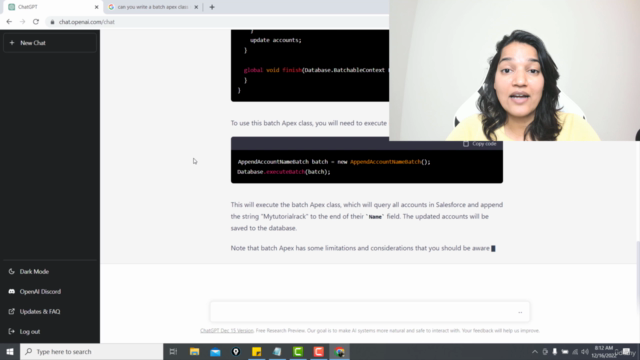
Task: Click the network icon in tray
Action: 575,352
